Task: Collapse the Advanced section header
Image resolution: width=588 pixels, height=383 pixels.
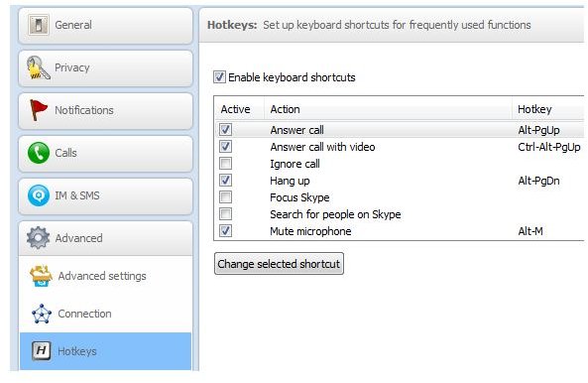Action: 105,238
